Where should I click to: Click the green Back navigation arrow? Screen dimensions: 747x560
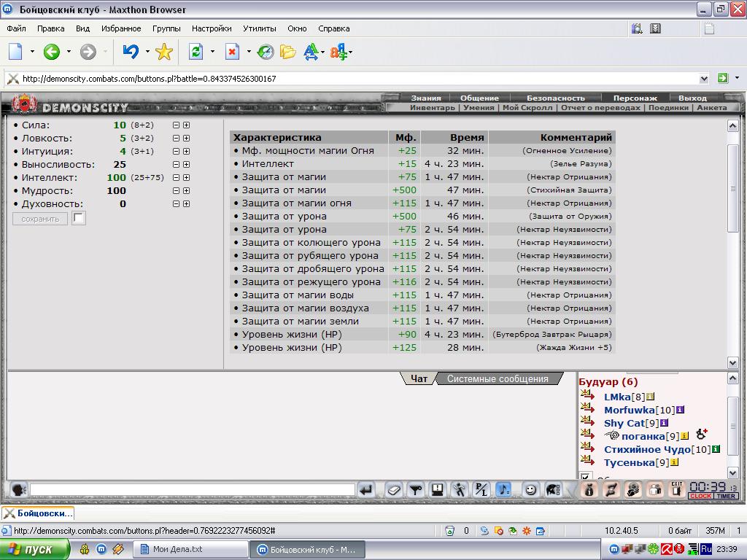pos(52,52)
